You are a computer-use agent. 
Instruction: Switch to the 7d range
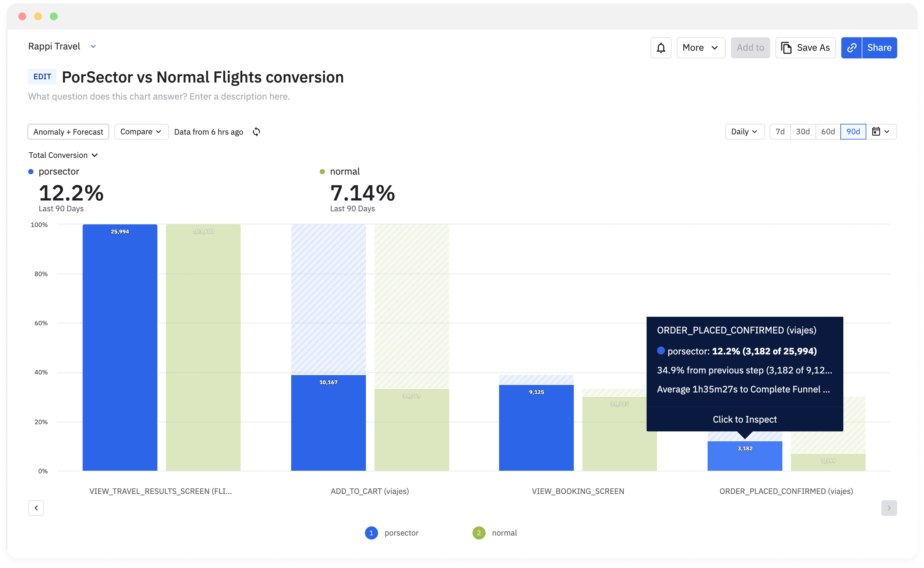[x=780, y=131]
